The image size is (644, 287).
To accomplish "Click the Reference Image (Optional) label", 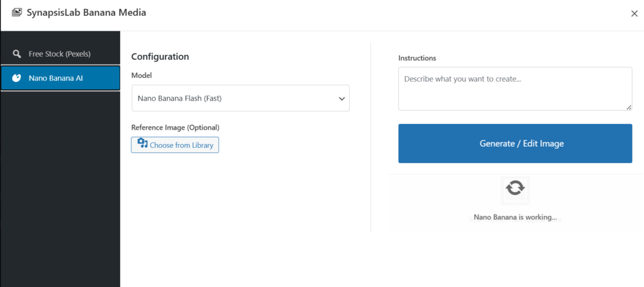I will tap(175, 127).
